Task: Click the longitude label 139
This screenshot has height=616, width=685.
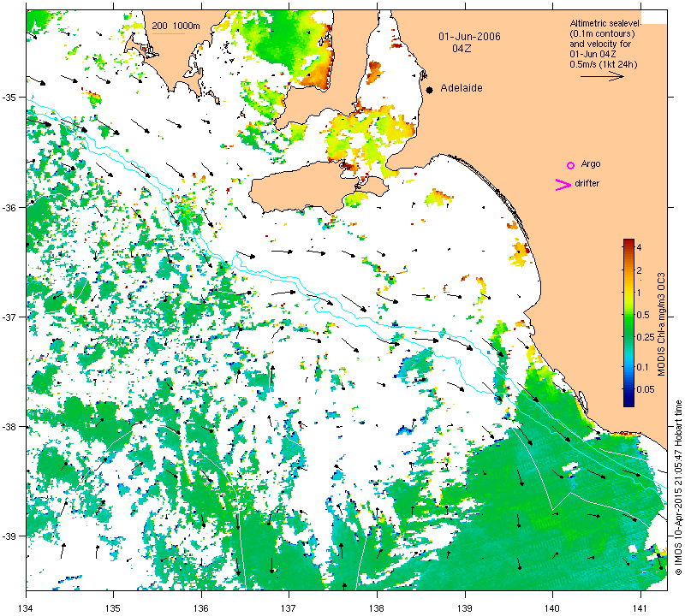Action: click(465, 607)
